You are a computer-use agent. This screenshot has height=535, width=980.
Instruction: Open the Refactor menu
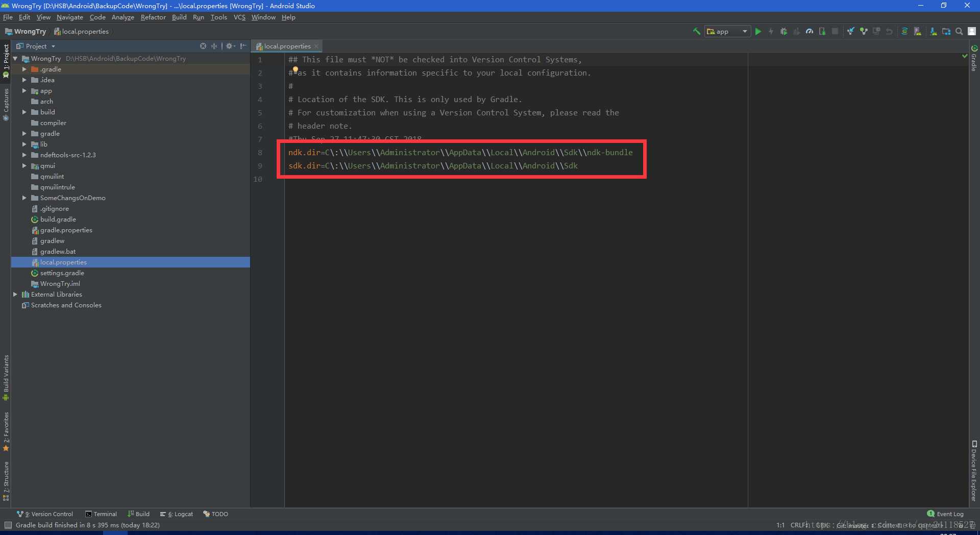click(153, 17)
